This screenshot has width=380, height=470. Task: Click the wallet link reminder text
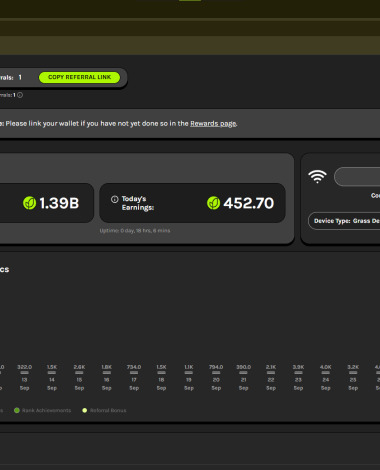click(118, 124)
